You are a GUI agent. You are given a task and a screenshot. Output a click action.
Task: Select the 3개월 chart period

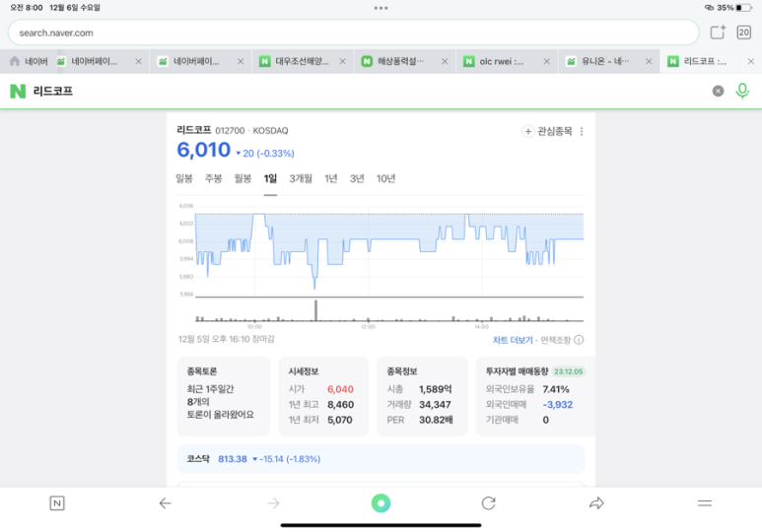pyautogui.click(x=301, y=178)
